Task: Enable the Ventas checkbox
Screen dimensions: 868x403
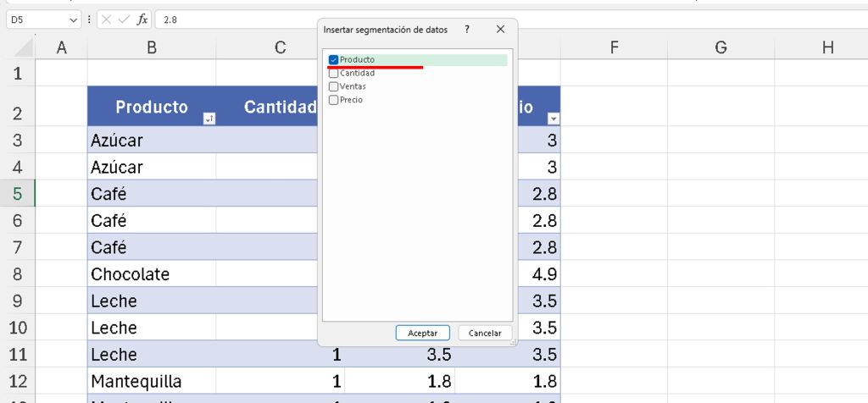Action: [334, 86]
